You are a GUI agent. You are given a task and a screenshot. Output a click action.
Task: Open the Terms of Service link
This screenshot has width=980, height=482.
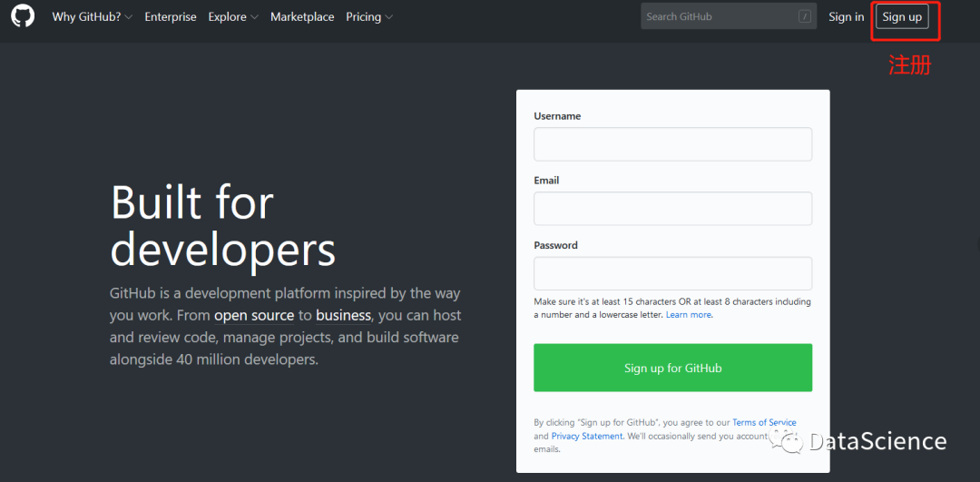[764, 423]
